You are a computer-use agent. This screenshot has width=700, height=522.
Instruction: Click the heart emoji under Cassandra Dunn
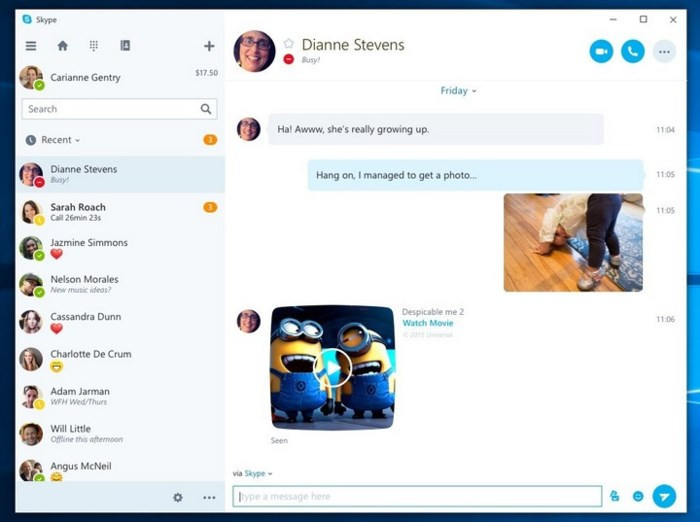point(56,329)
